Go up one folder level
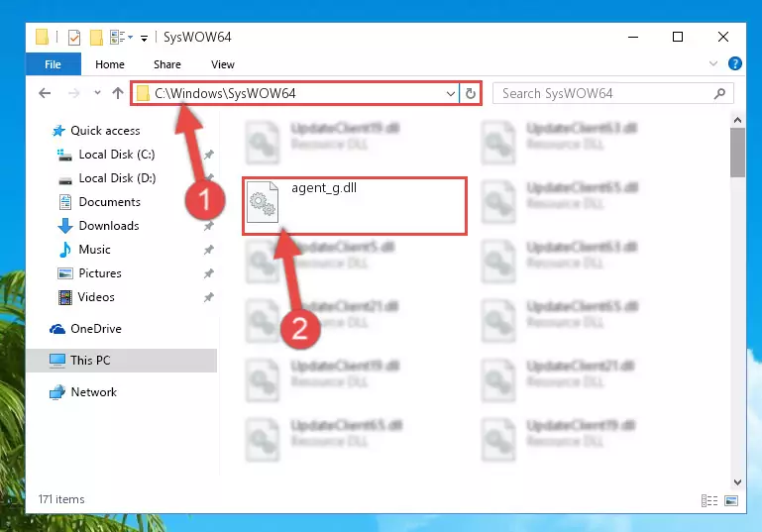Screen dimensions: 762x532 (x=118, y=93)
